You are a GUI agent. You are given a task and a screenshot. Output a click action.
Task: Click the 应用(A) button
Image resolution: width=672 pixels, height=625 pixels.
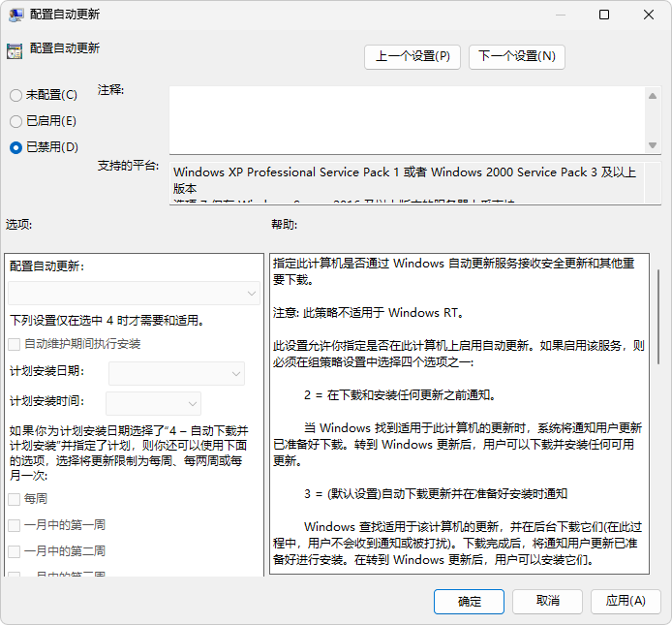(x=626, y=602)
